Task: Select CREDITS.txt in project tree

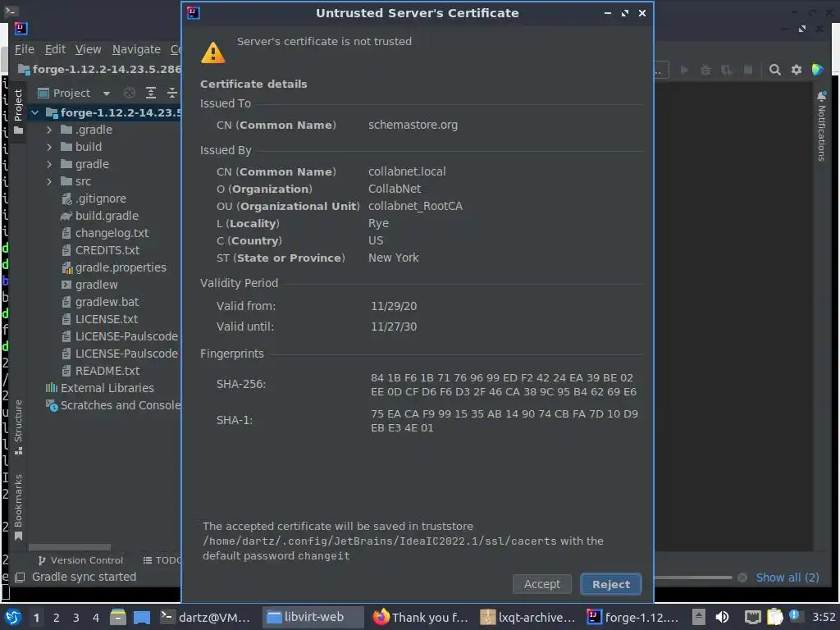Action: [x=107, y=250]
